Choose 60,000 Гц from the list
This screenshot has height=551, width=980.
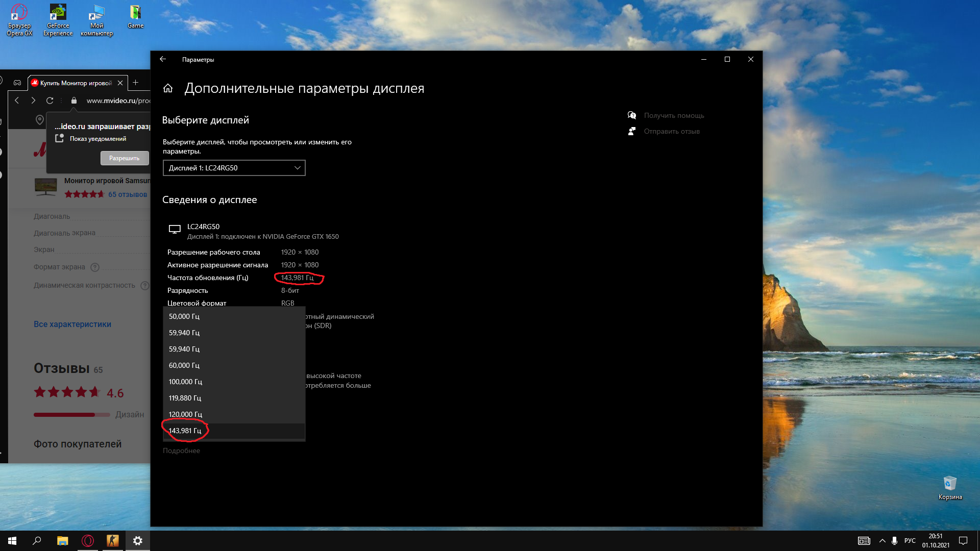(234, 365)
